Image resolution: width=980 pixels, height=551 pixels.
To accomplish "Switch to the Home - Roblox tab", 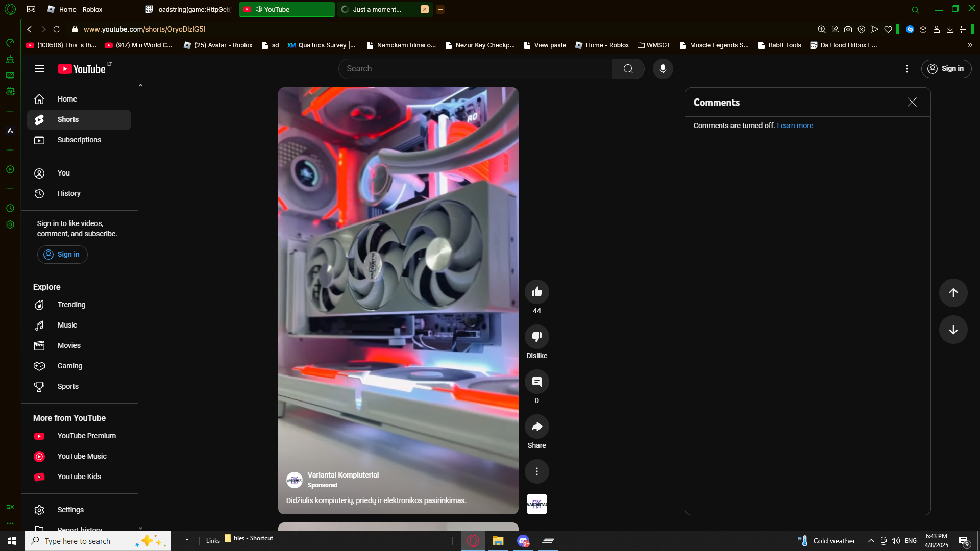I will click(x=81, y=9).
